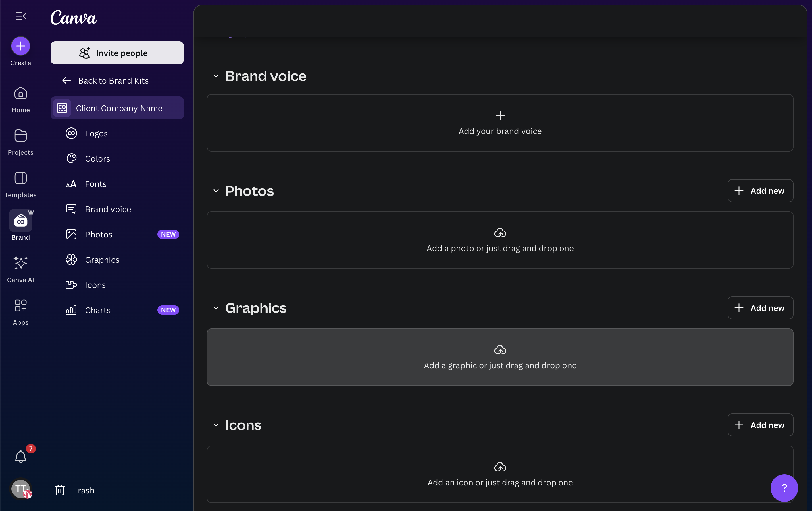
Task: Go to Home in the left rail
Action: pyautogui.click(x=21, y=100)
